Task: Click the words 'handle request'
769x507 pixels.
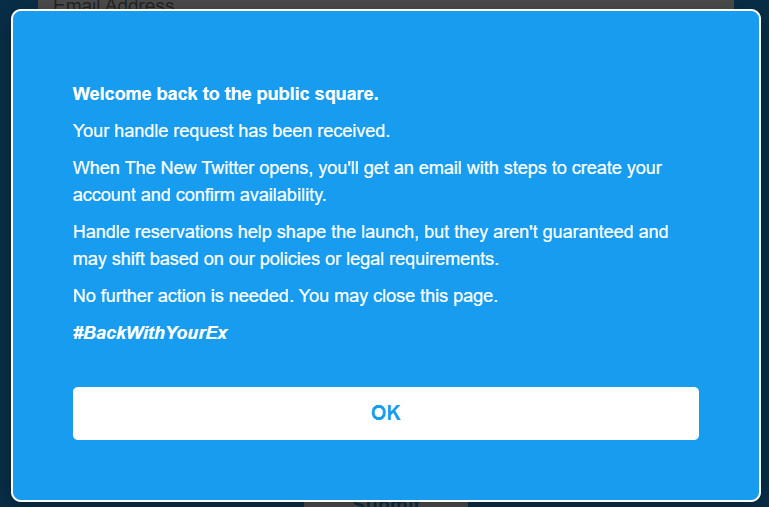Action: (166, 131)
